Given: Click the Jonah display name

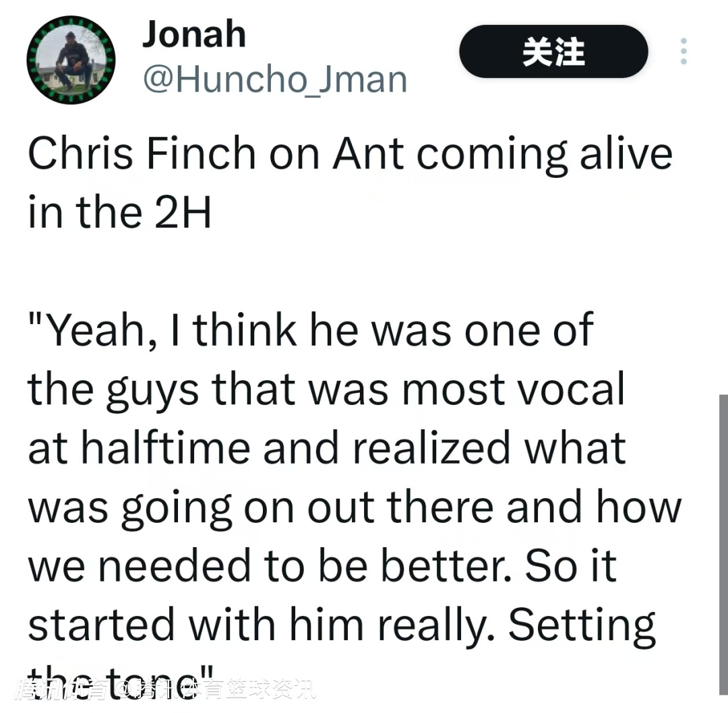Looking at the screenshot, I should [x=193, y=34].
